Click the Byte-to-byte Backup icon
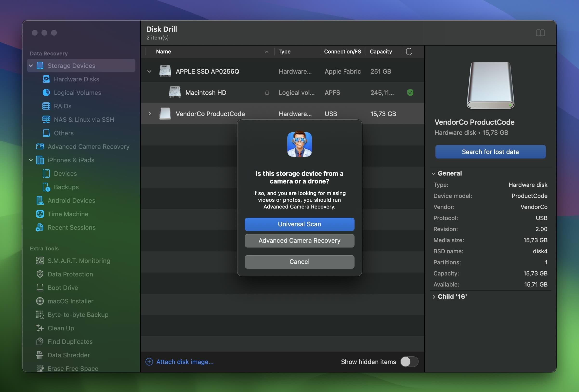 [40, 314]
